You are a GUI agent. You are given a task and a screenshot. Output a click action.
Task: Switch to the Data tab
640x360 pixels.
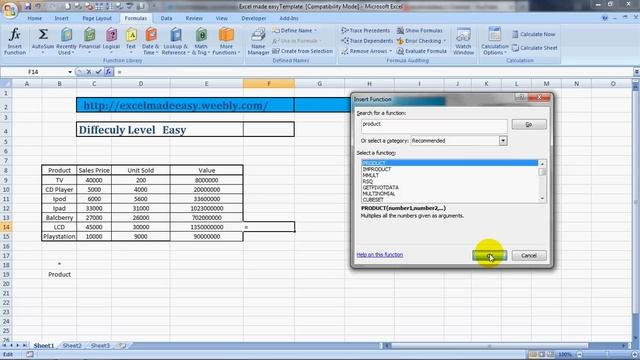pyautogui.click(x=166, y=18)
